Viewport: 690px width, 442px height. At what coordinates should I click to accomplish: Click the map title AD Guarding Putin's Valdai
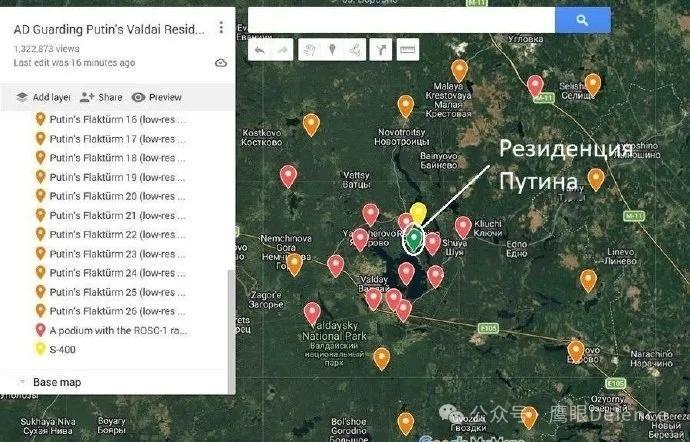point(109,29)
